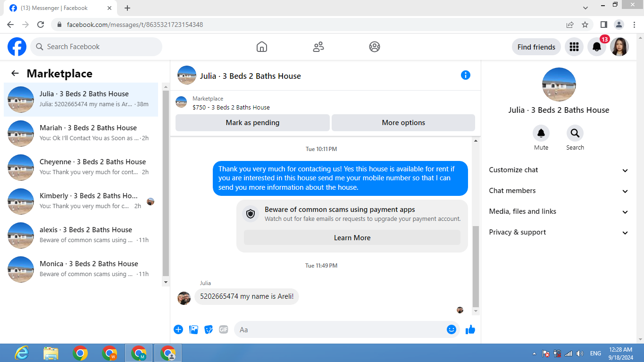
Task: Attach a photo using the image icon
Action: coord(193,329)
